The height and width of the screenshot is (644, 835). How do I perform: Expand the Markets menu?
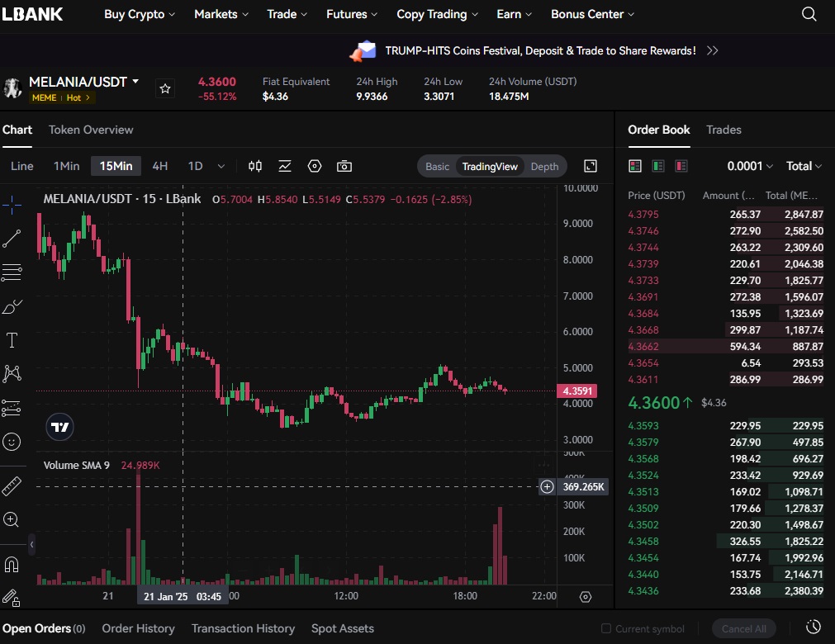coord(221,14)
